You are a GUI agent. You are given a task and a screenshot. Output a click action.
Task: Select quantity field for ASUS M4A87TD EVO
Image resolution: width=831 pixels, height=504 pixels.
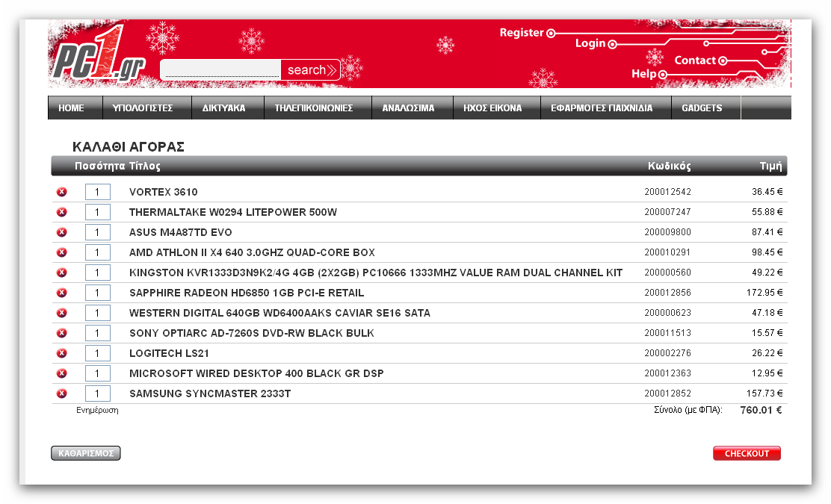(97, 232)
